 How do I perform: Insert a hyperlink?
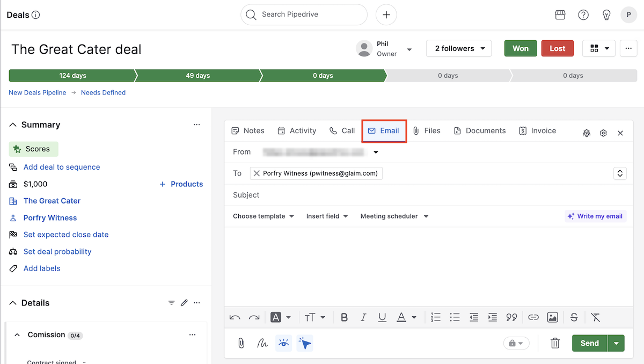coord(533,317)
